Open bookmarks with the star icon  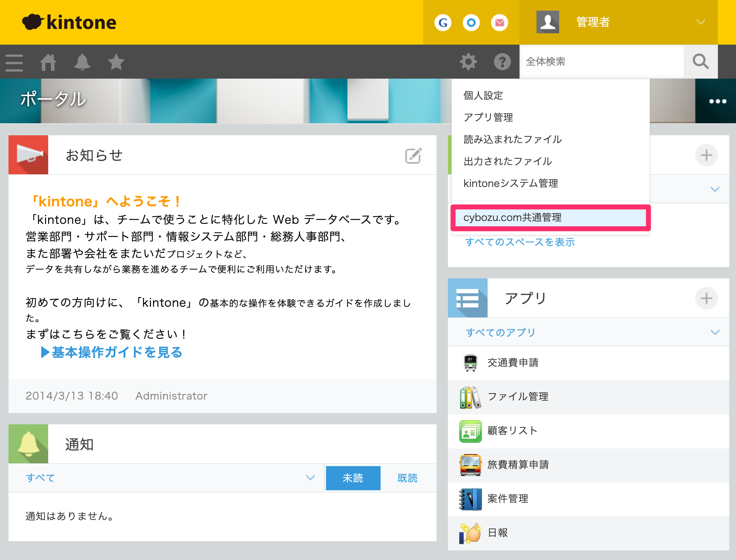pyautogui.click(x=116, y=62)
